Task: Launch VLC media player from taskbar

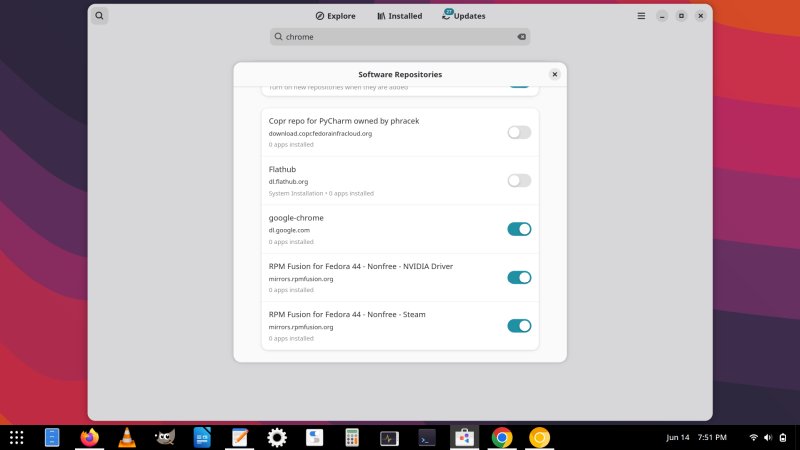Action: click(x=127, y=438)
